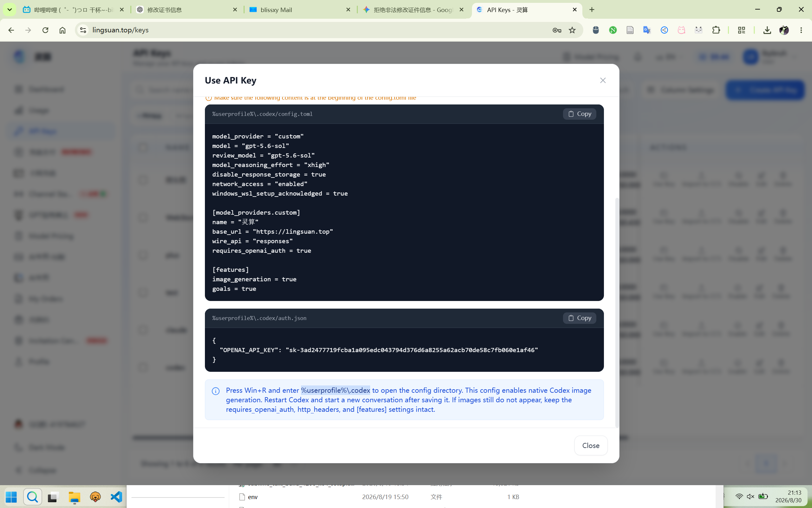
Task: Click the address bar URL lingsuan.top/keys
Action: (121, 30)
